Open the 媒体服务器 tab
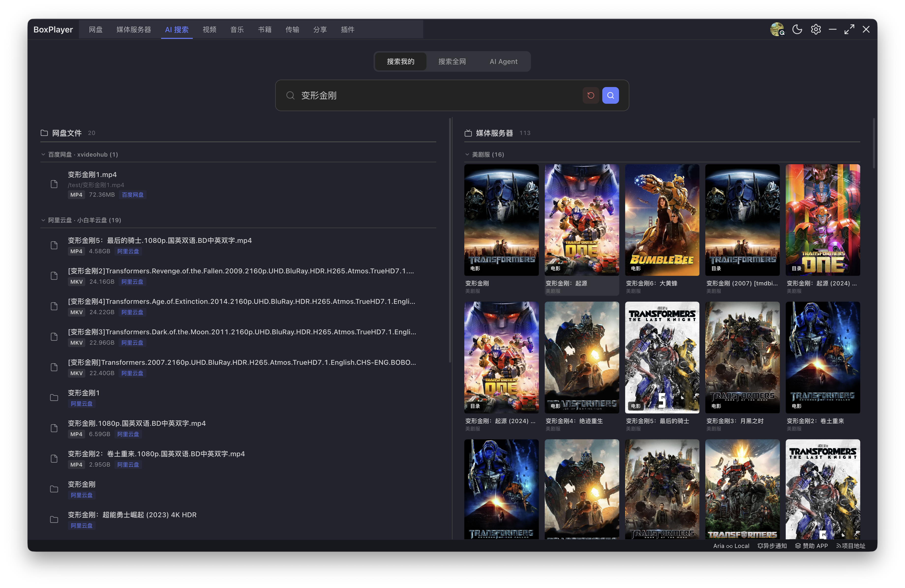 click(134, 29)
